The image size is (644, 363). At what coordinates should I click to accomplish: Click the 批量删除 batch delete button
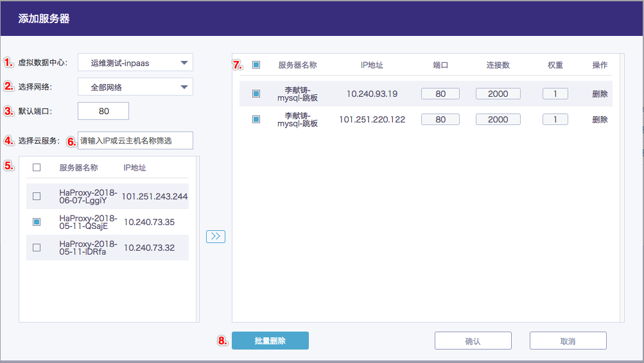(x=270, y=341)
